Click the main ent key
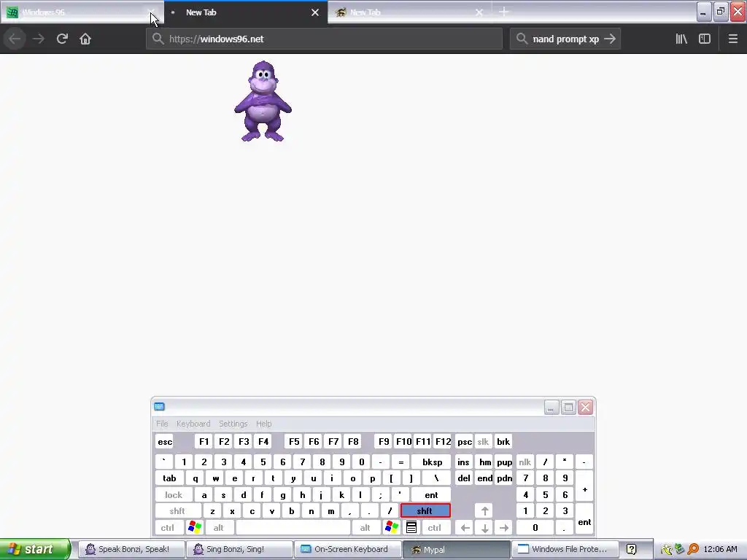The image size is (747, 560). click(431, 495)
